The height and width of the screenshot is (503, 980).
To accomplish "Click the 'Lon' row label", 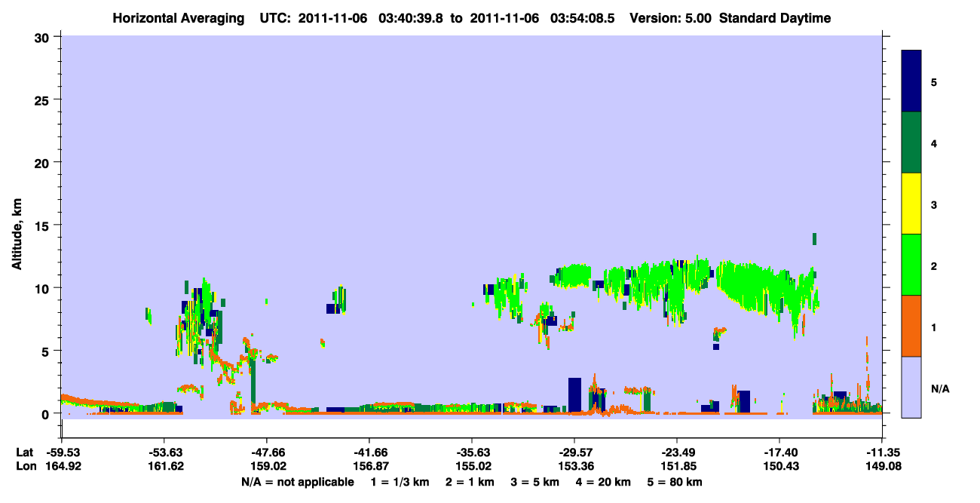I will [x=25, y=466].
